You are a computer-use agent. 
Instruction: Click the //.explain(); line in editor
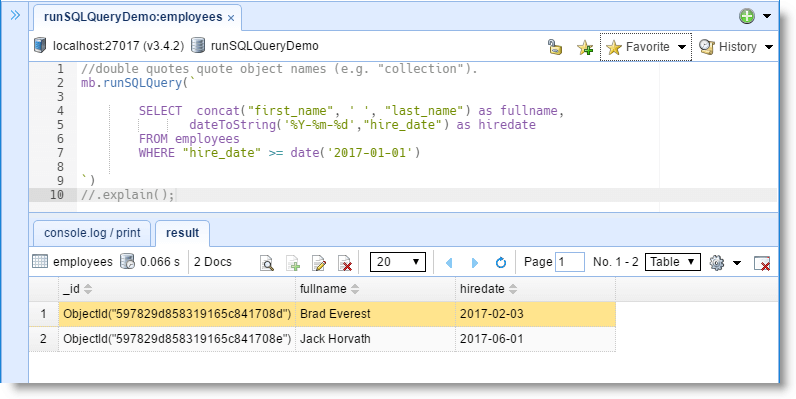[x=127, y=195]
